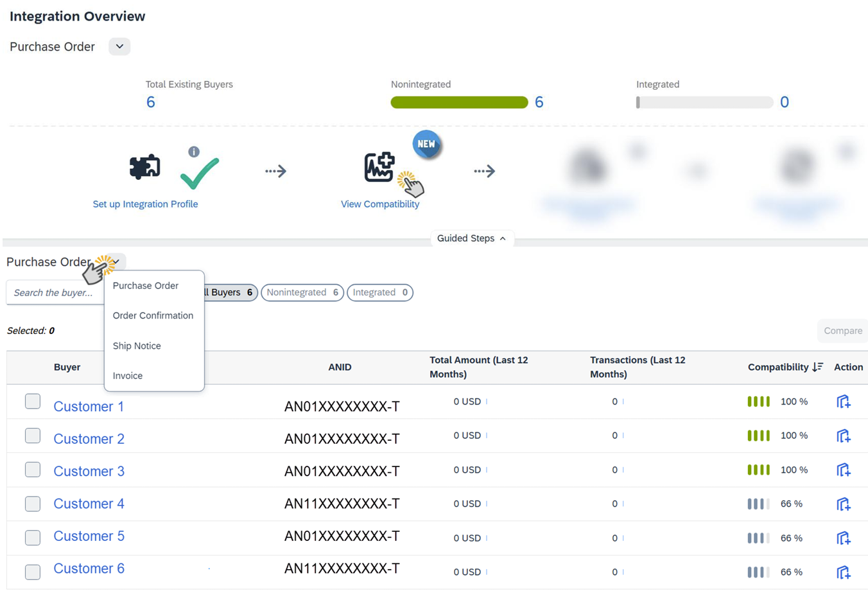Click the Search the buyer input field
The width and height of the screenshot is (868, 591).
(x=55, y=293)
